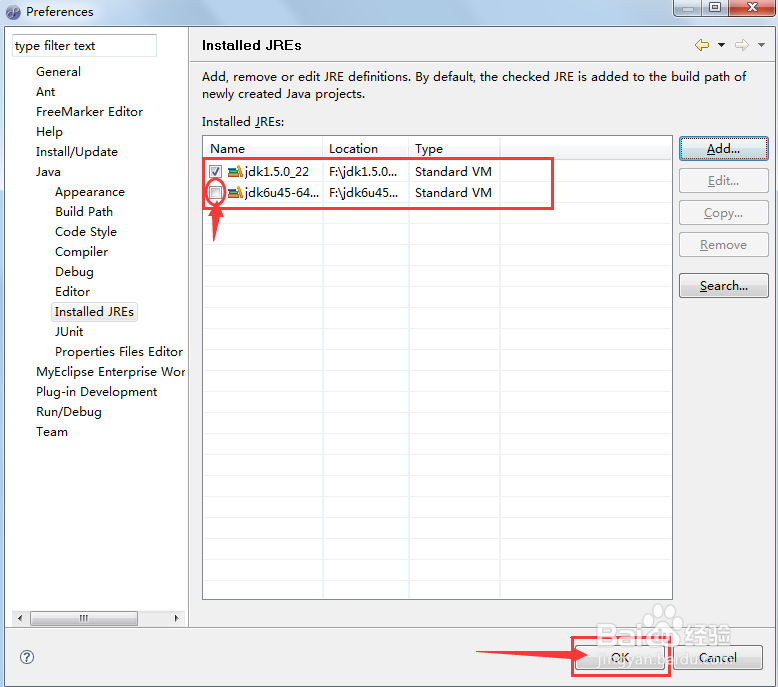This screenshot has width=778, height=687.
Task: Click tree horizontal scrollbar right arrow
Action: click(176, 618)
